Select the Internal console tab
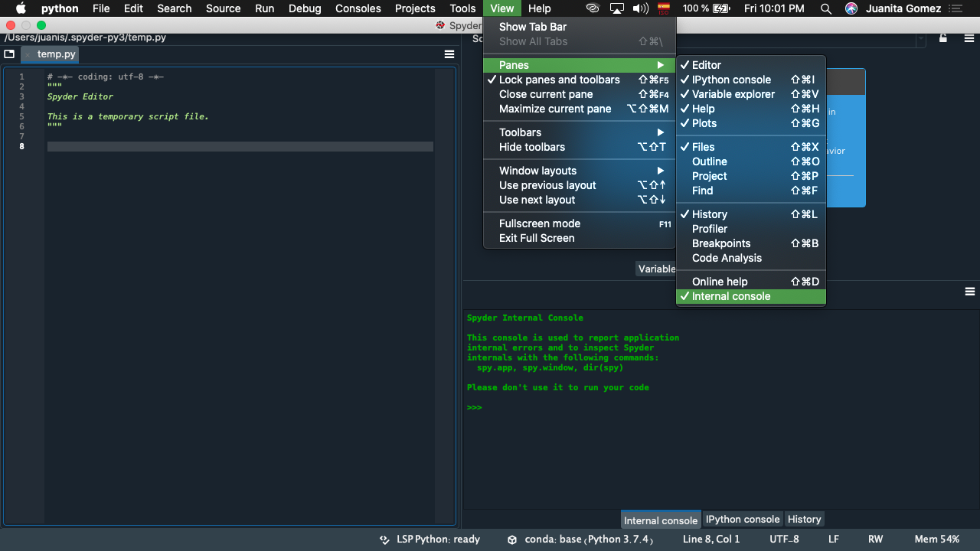Screen dimensions: 980x551 coord(661,520)
